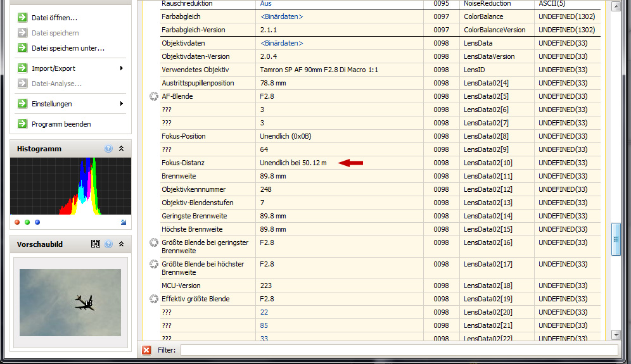
Task: Click the green arrow icon beside Einstellungen
Action: click(x=22, y=103)
